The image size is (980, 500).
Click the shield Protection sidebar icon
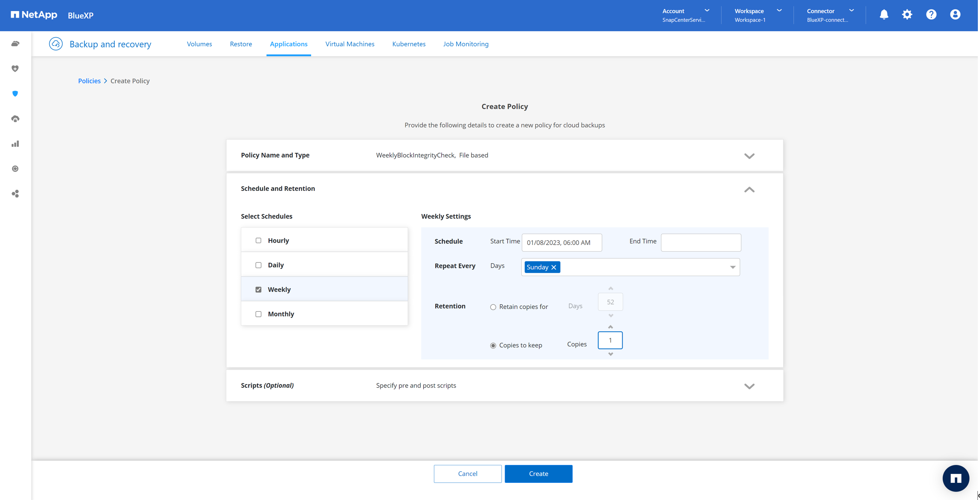(15, 94)
